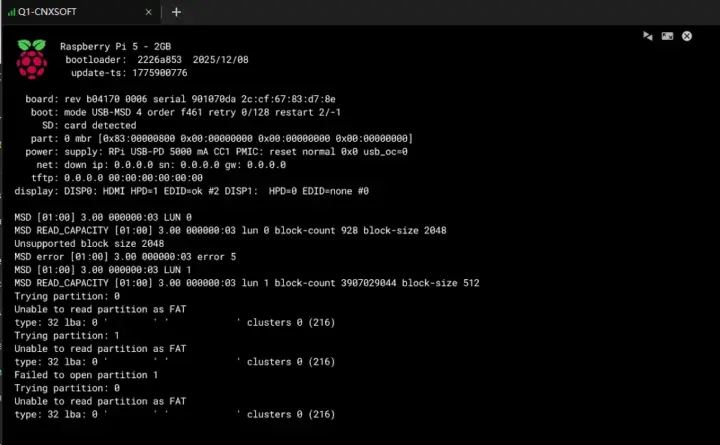Screen dimensions: 720x445
Task: Click the 'SD: card detected' line
Action: coord(89,125)
